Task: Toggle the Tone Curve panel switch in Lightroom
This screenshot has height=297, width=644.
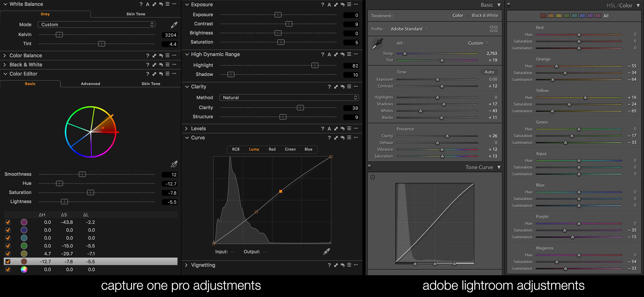Action: click(x=369, y=167)
